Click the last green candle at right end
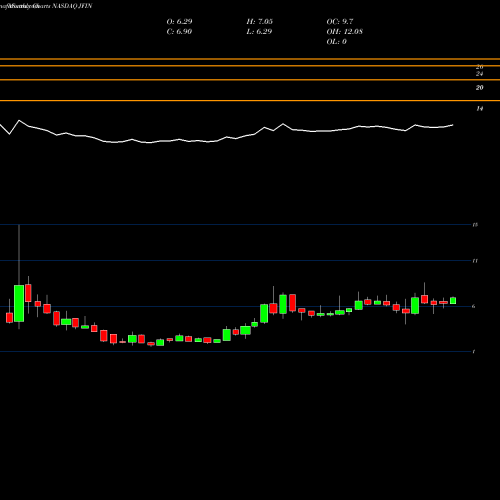The height and width of the screenshot is (500, 500). (453, 301)
